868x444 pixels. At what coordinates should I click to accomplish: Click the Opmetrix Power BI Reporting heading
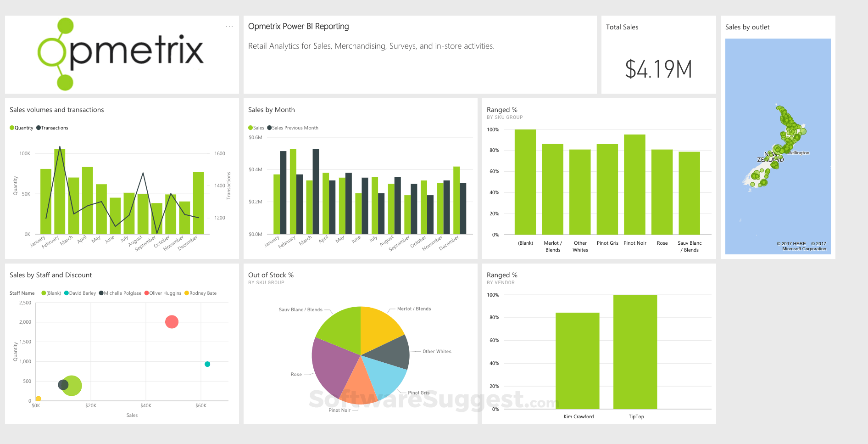[299, 26]
